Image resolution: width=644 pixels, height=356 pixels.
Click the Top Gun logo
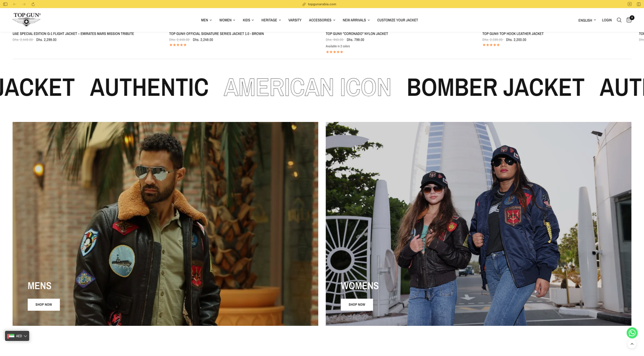[27, 19]
